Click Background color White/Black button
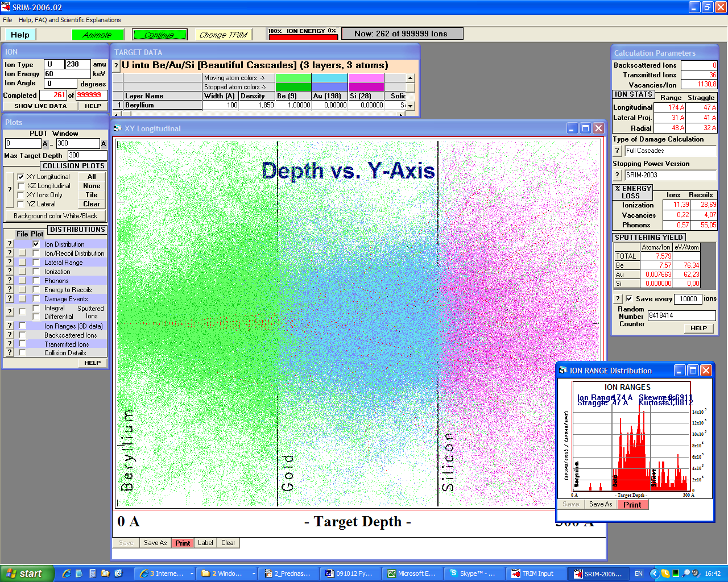728x582 pixels. 56,216
